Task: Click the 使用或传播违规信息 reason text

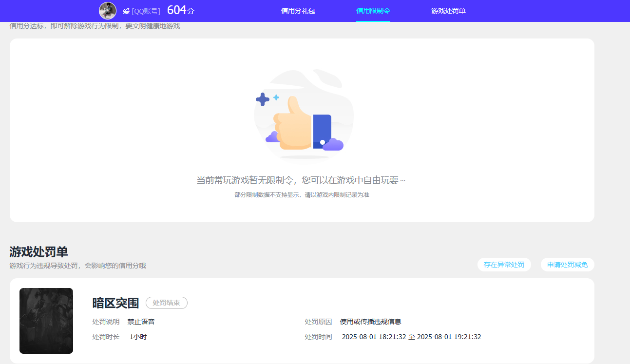Action: [371, 322]
